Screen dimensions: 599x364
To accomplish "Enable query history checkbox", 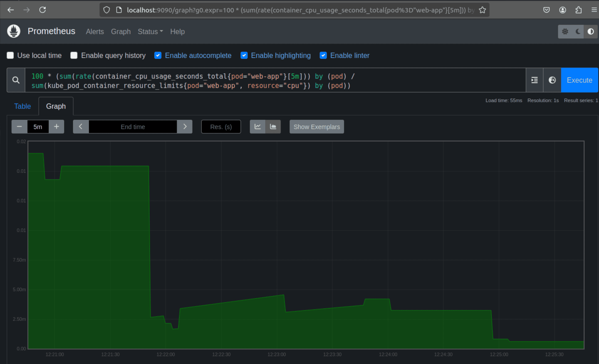I will 74,55.
